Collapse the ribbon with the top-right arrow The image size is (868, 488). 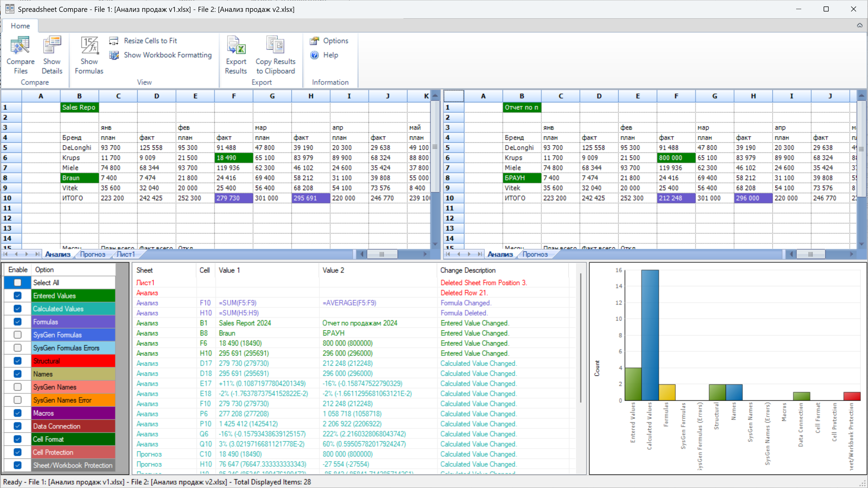[x=860, y=25]
